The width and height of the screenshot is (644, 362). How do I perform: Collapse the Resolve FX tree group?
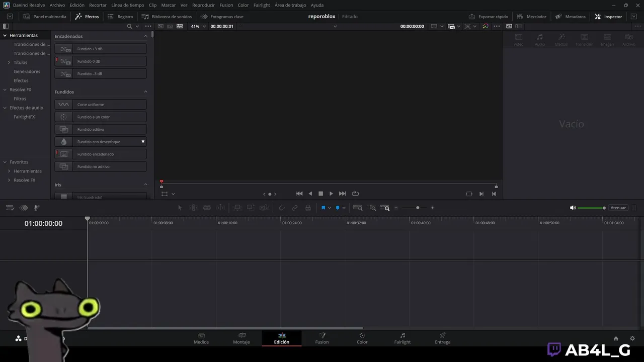click(x=5, y=89)
